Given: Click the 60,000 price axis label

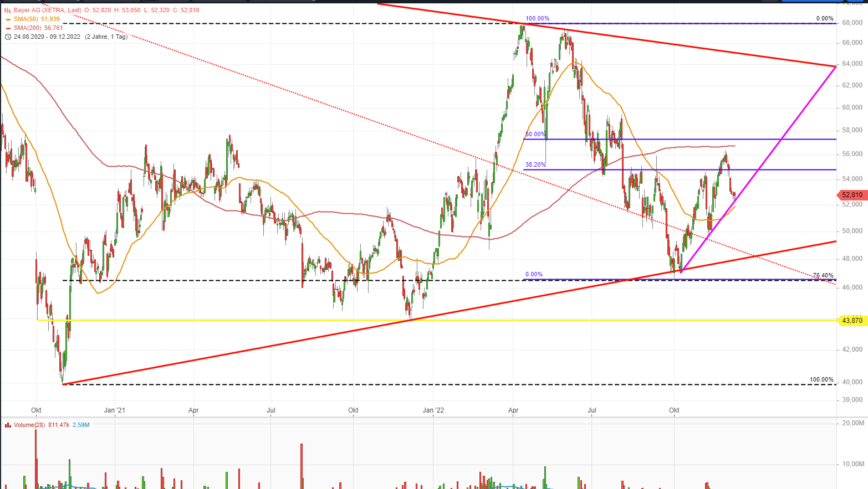Looking at the screenshot, I should [852, 107].
